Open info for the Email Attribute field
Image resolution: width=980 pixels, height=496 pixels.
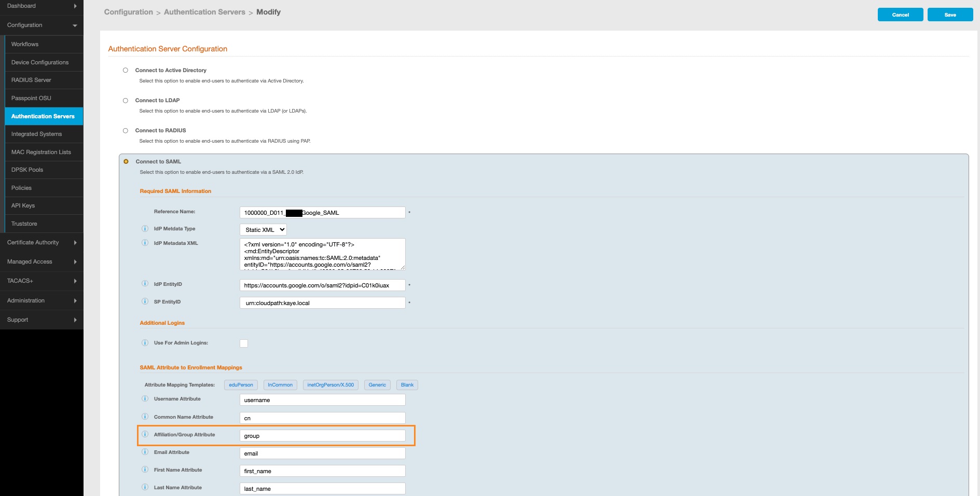(x=145, y=452)
